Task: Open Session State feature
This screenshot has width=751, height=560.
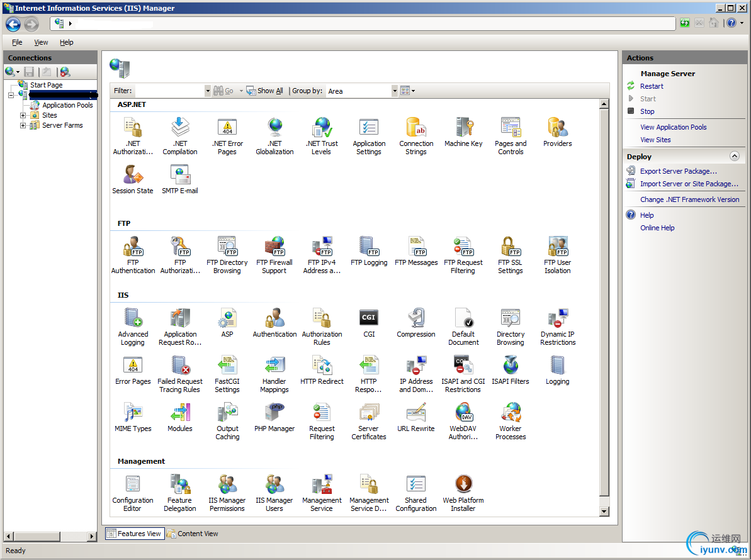Action: 133,179
